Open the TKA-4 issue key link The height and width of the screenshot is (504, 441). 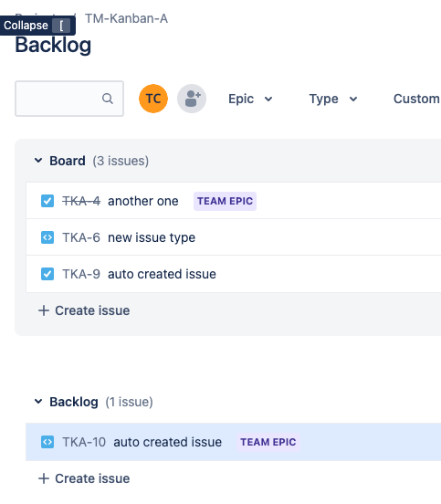pos(81,201)
